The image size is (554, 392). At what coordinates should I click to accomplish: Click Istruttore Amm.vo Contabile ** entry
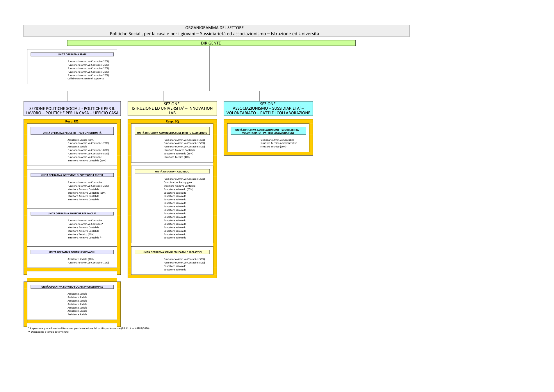pyautogui.click(x=85, y=238)
